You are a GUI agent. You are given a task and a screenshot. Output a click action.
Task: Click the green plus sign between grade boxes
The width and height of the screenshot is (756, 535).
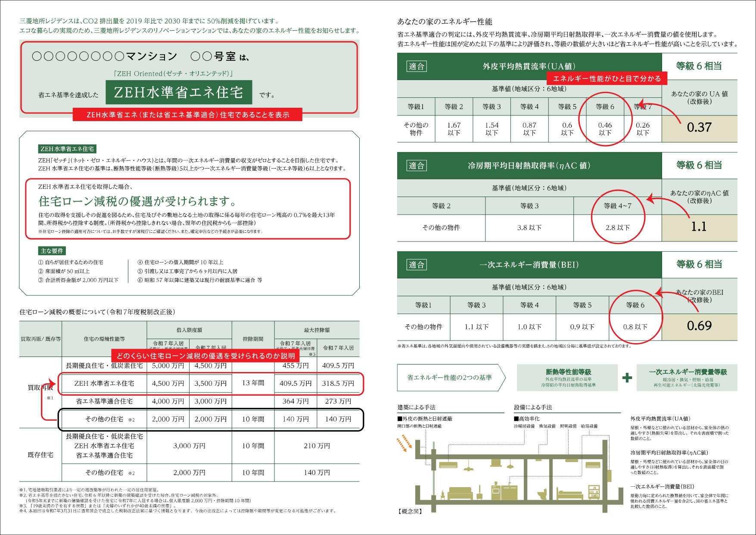(627, 378)
